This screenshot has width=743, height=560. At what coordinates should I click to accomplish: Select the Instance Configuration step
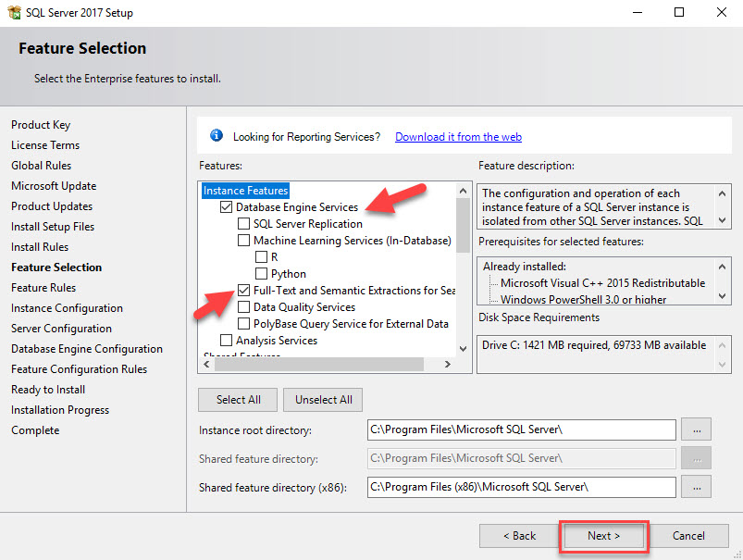coord(67,308)
